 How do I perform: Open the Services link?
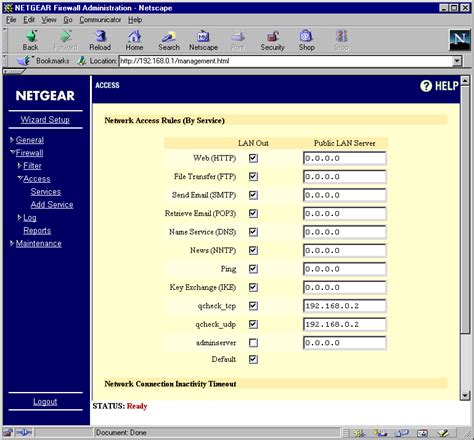[x=46, y=192]
